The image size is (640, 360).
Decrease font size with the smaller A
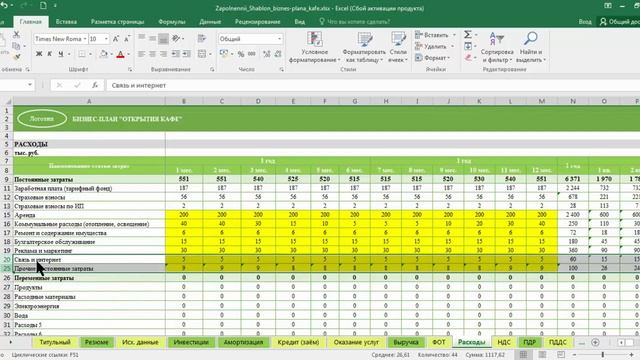click(x=127, y=39)
